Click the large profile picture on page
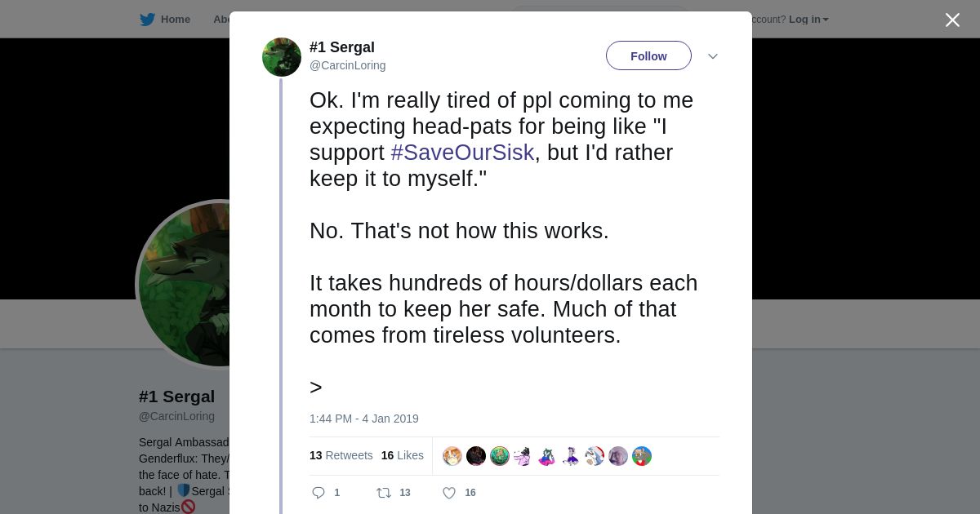The width and height of the screenshot is (980, 514). pyautogui.click(x=184, y=284)
